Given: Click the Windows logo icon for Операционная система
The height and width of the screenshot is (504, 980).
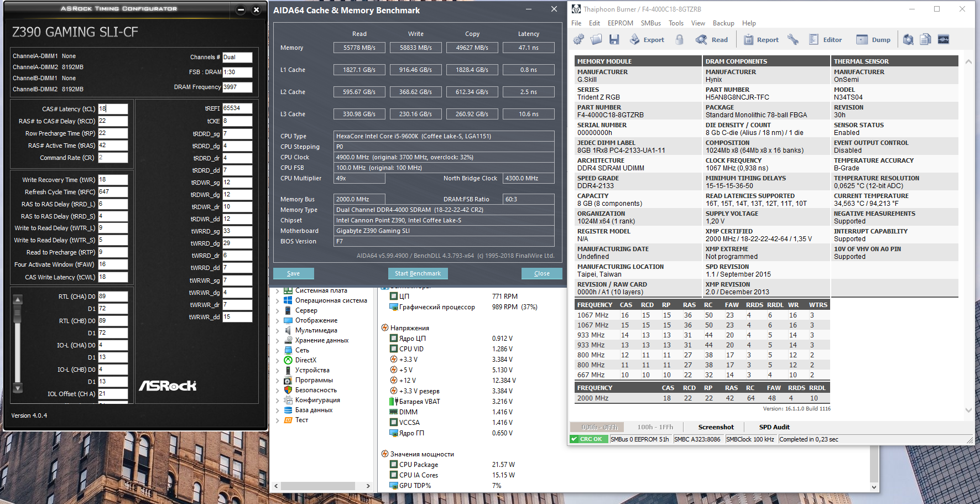Looking at the screenshot, I should pos(288,300).
